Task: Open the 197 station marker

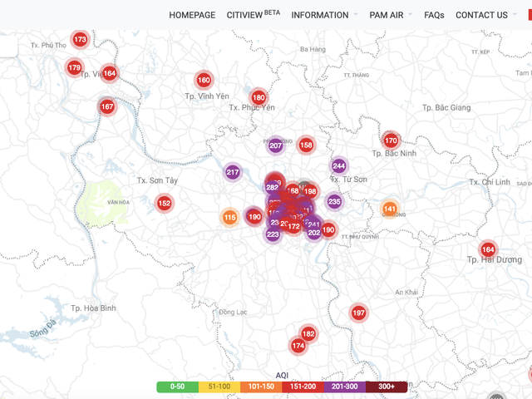Action: [358, 313]
